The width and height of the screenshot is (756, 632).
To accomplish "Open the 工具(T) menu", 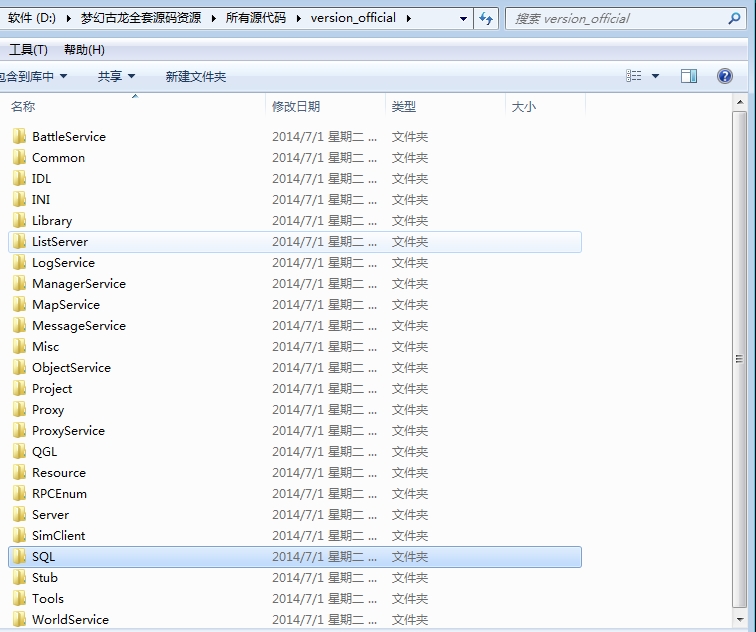I will (28, 50).
